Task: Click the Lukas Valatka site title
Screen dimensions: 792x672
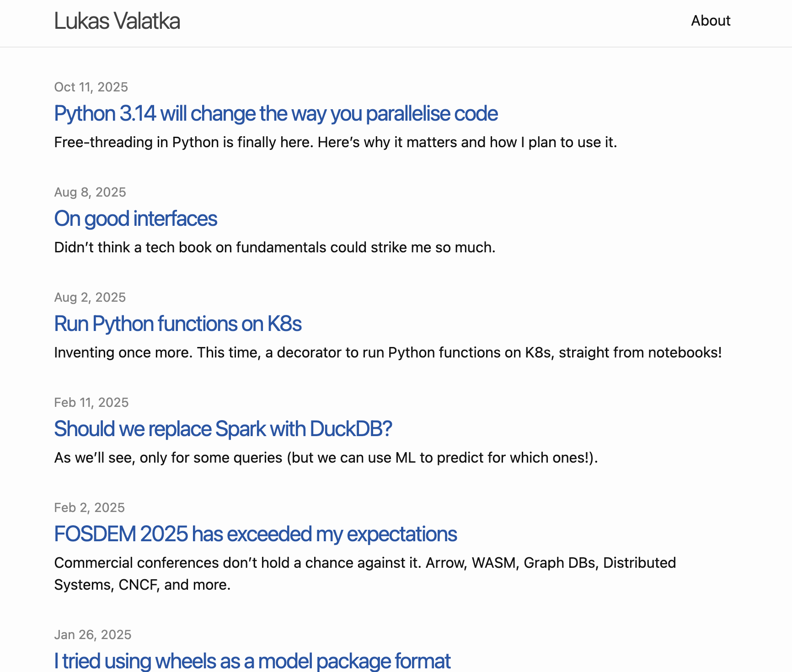Action: (117, 21)
